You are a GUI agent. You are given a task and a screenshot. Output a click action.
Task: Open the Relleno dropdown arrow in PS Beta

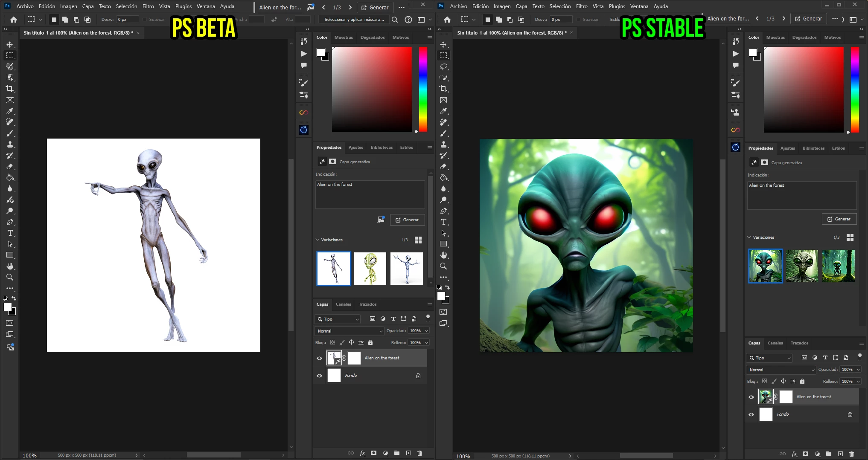coord(426,342)
